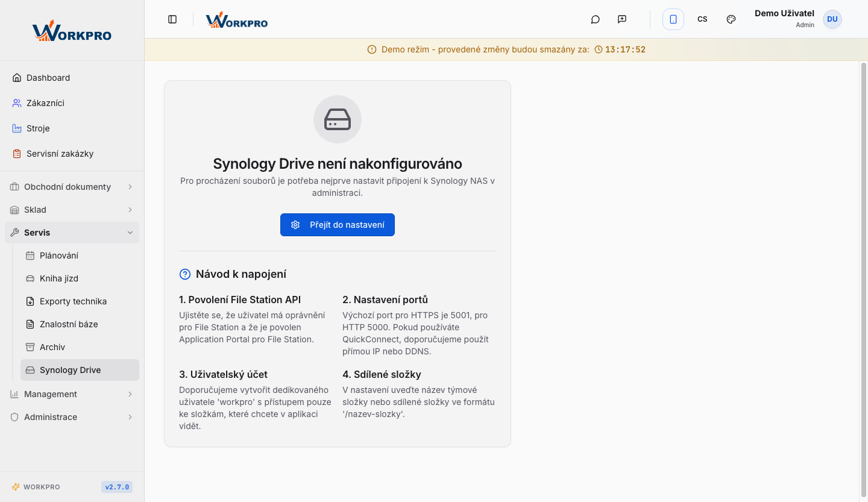Switch language via CS button
The height and width of the screenshot is (502, 868).
click(702, 19)
